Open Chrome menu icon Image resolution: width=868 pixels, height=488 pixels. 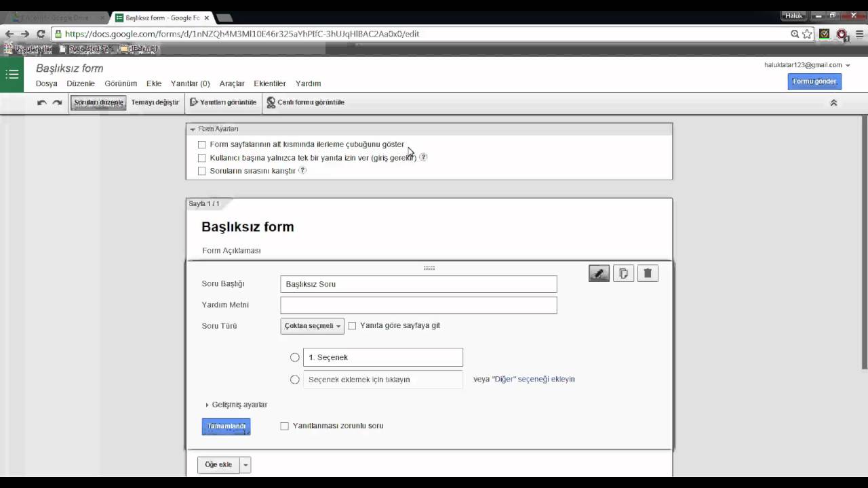(x=861, y=33)
